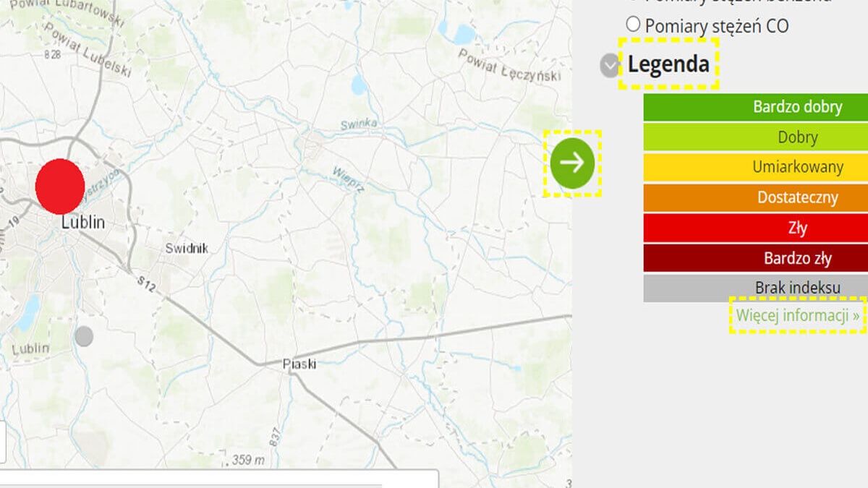The width and height of the screenshot is (868, 488).
Task: Click the dark red Bardzo zły swatch
Action: [x=756, y=258]
